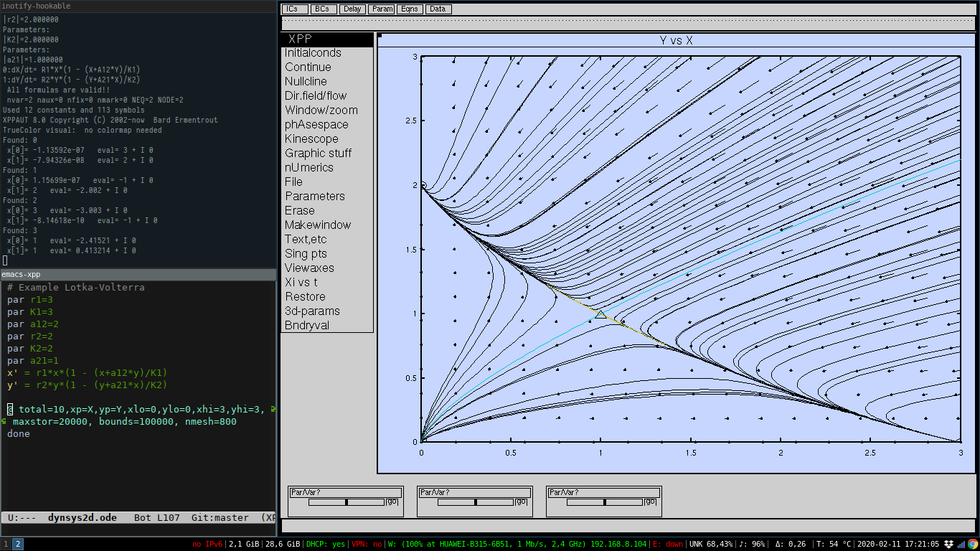980x551 pixels.
Task: Choose Initialconds in the XPP menu
Action: (x=327, y=53)
